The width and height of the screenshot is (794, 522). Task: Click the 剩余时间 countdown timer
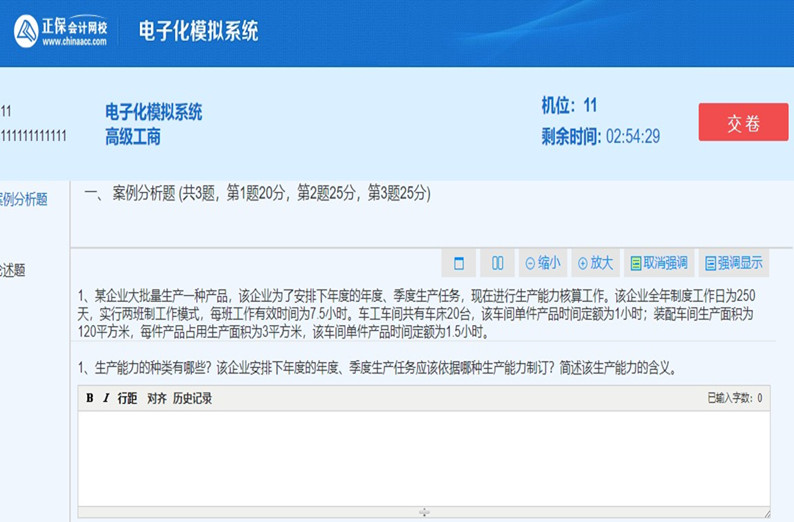click(x=600, y=137)
